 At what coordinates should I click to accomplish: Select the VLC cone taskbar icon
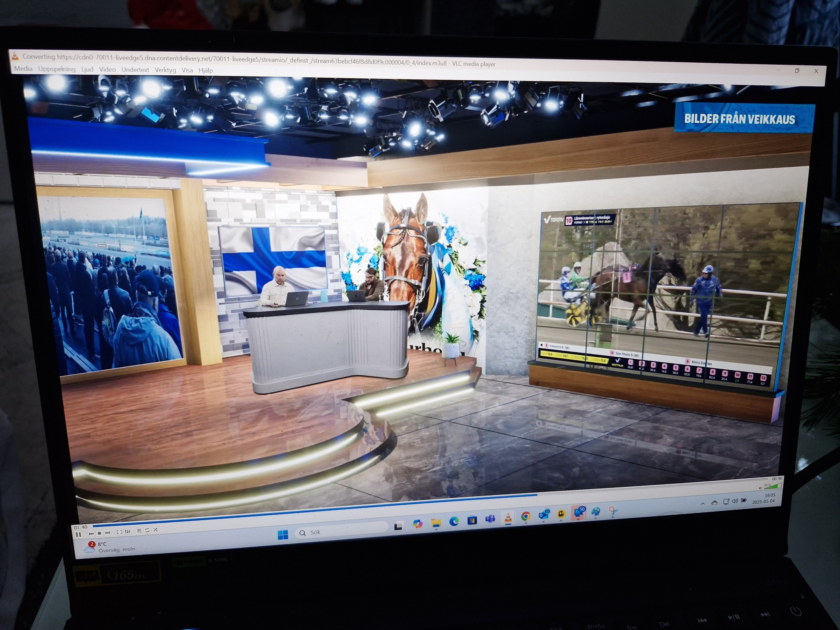(508, 517)
